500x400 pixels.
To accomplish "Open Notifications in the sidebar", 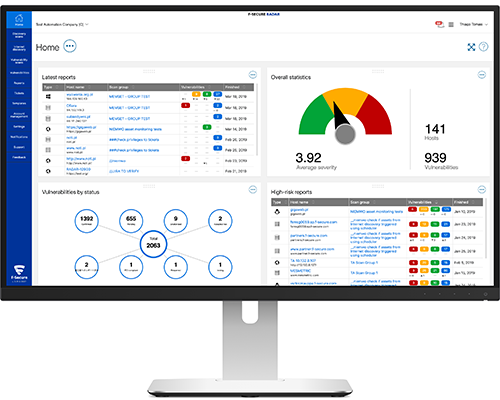I will 19,137.
